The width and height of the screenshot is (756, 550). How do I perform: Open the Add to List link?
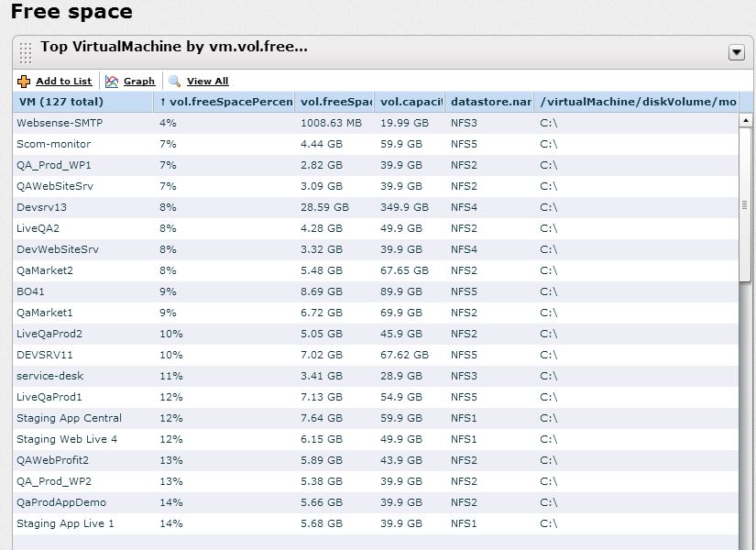point(63,81)
